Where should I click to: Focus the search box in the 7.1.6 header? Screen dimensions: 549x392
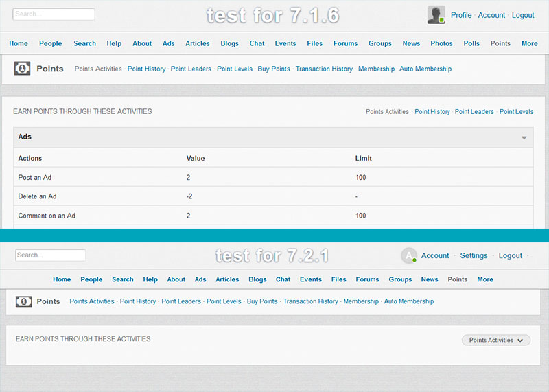(x=54, y=14)
